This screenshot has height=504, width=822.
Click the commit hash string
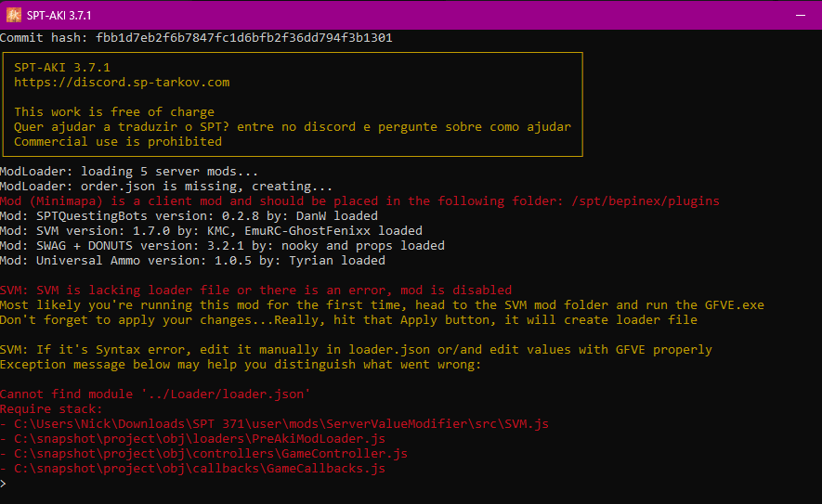point(243,38)
